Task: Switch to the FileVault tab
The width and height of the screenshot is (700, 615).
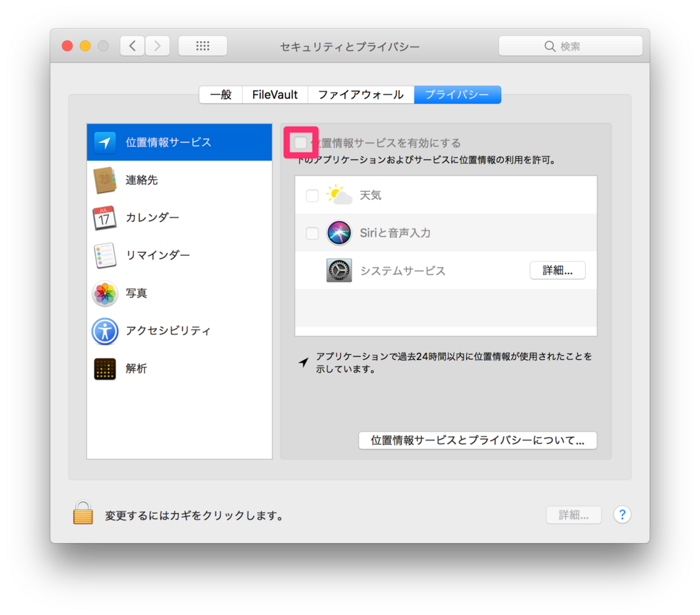Action: pos(275,94)
